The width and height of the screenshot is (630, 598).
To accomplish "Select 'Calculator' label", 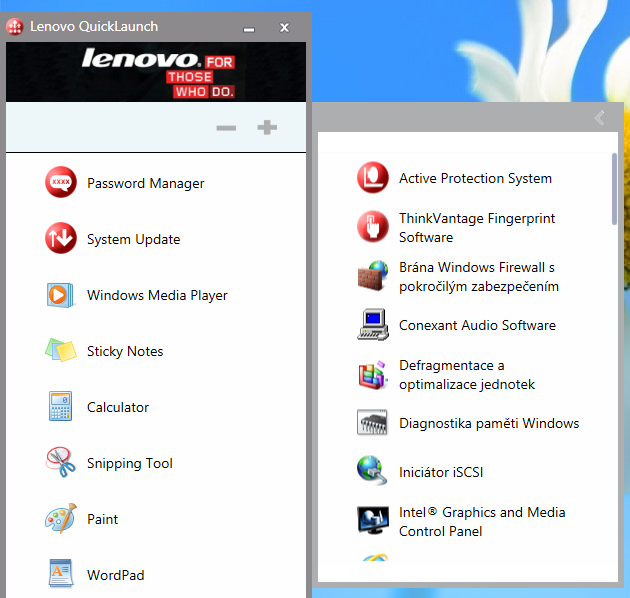I will [118, 407].
